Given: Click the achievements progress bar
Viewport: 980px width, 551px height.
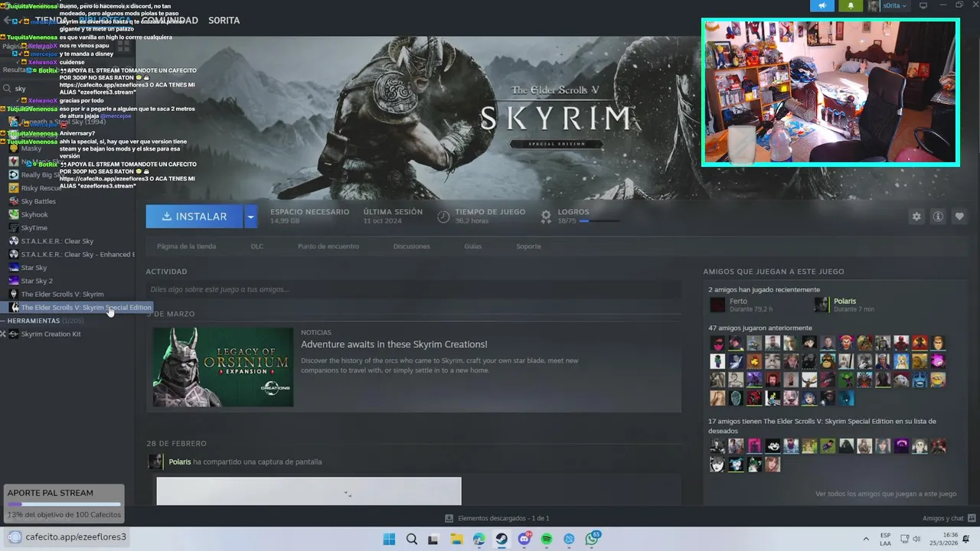Looking at the screenshot, I should 599,221.
